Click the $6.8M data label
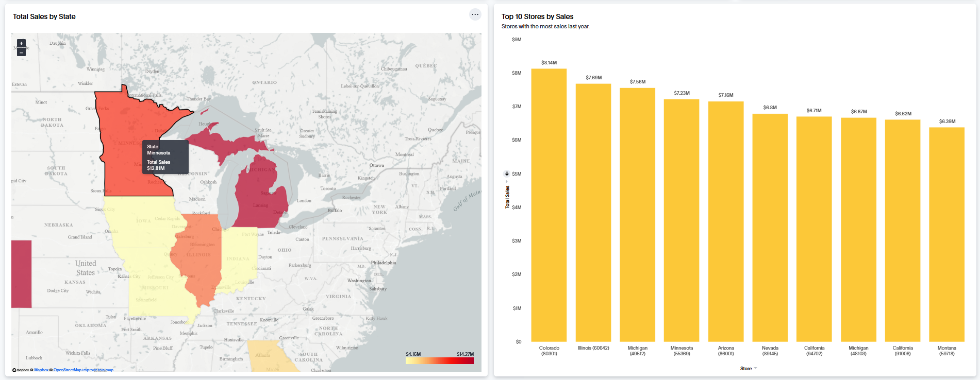Image resolution: width=980 pixels, height=380 pixels. [x=770, y=108]
